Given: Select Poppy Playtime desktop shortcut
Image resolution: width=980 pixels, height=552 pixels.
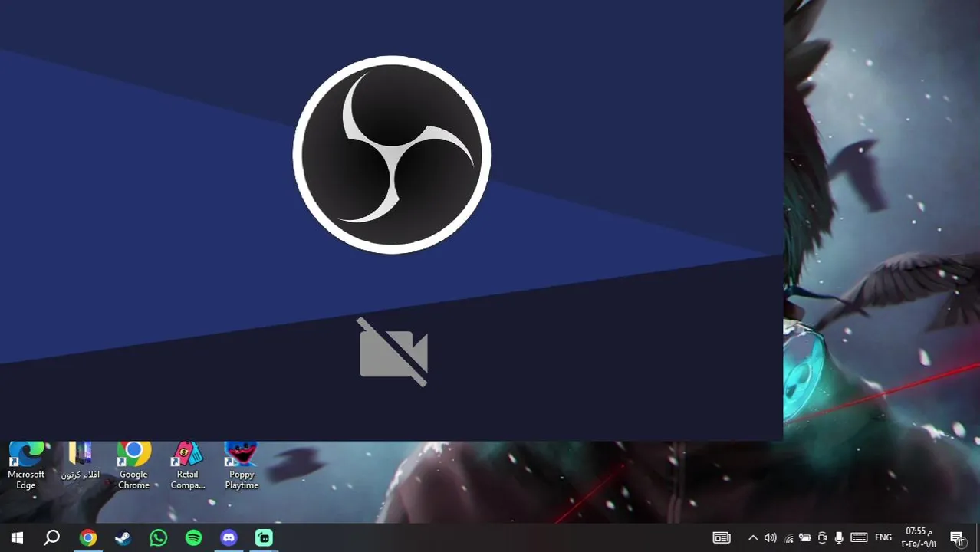Looking at the screenshot, I should [x=242, y=466].
